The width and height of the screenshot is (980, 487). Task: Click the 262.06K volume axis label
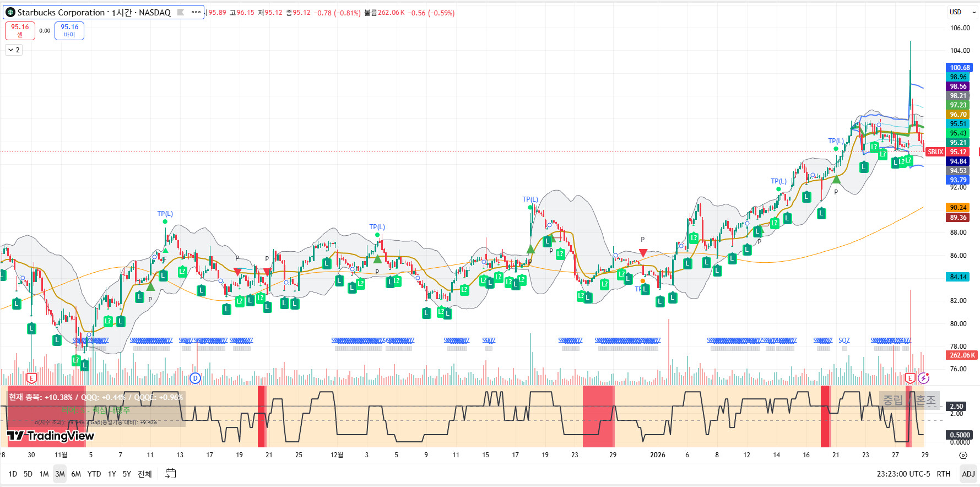(x=962, y=355)
